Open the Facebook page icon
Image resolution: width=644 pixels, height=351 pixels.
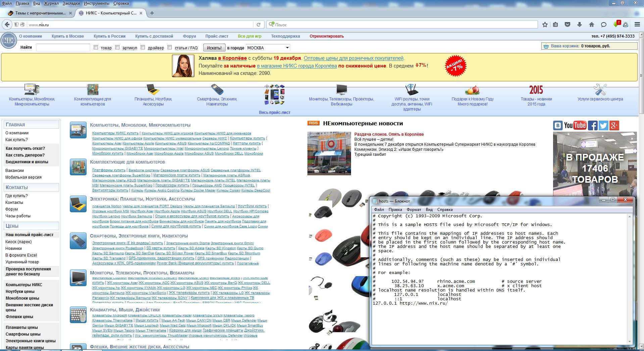click(x=593, y=125)
